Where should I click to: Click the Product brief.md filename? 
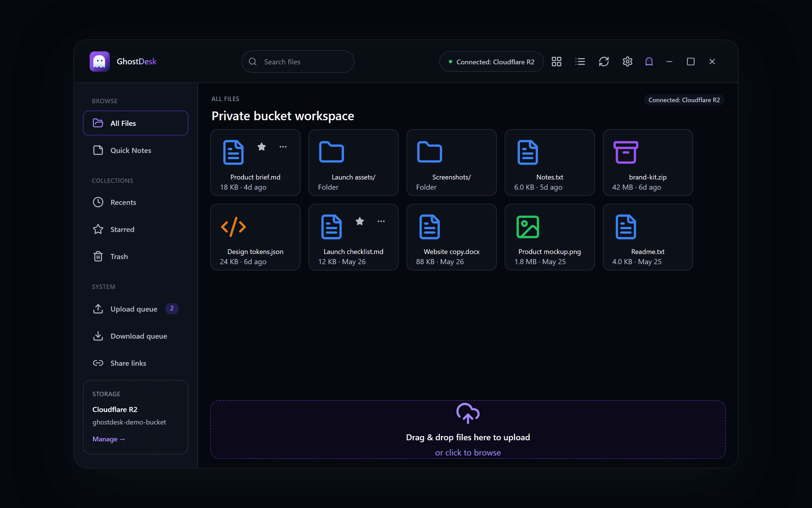pyautogui.click(x=255, y=177)
